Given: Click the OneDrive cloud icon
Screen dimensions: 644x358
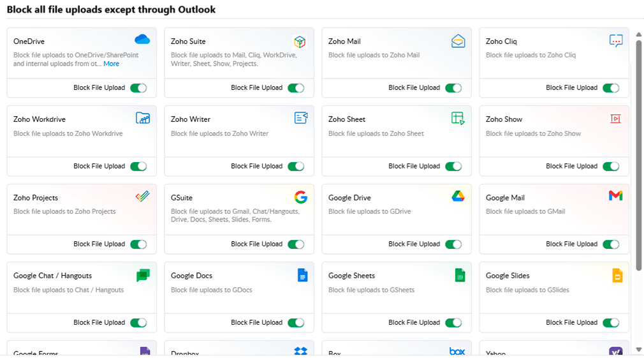Looking at the screenshot, I should coord(142,40).
